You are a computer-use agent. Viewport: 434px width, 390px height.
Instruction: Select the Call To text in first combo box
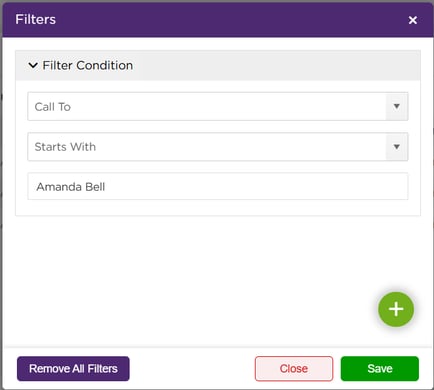tap(53, 107)
